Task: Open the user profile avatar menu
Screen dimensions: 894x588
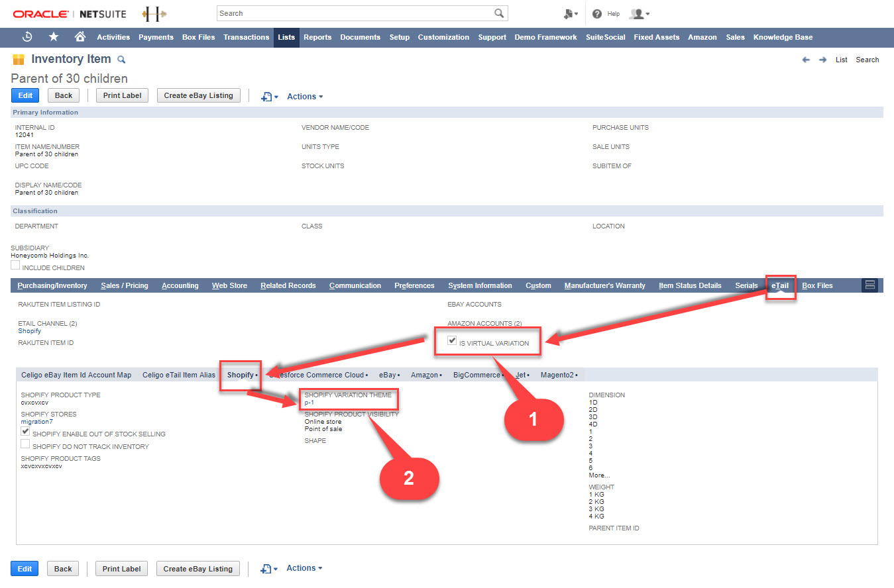Action: [x=639, y=13]
